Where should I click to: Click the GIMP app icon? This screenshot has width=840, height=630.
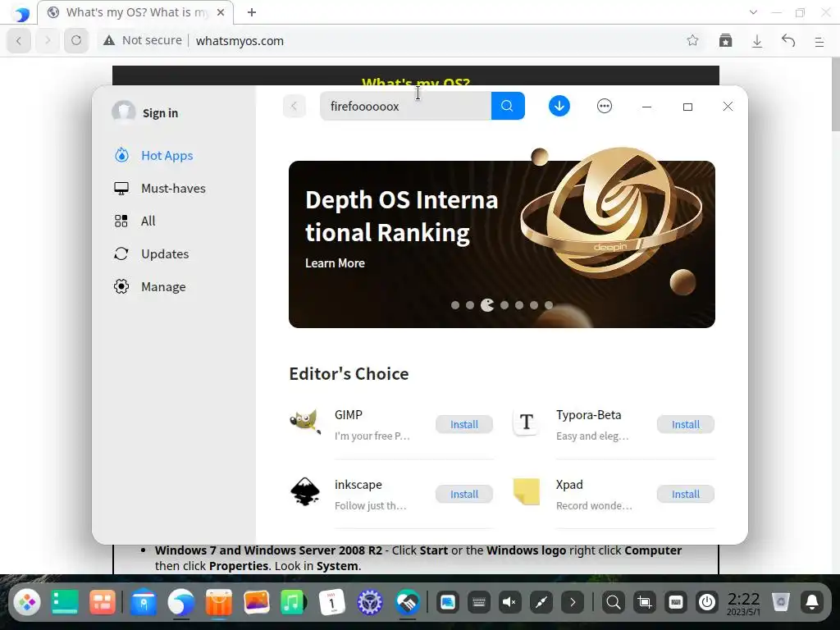[305, 422]
